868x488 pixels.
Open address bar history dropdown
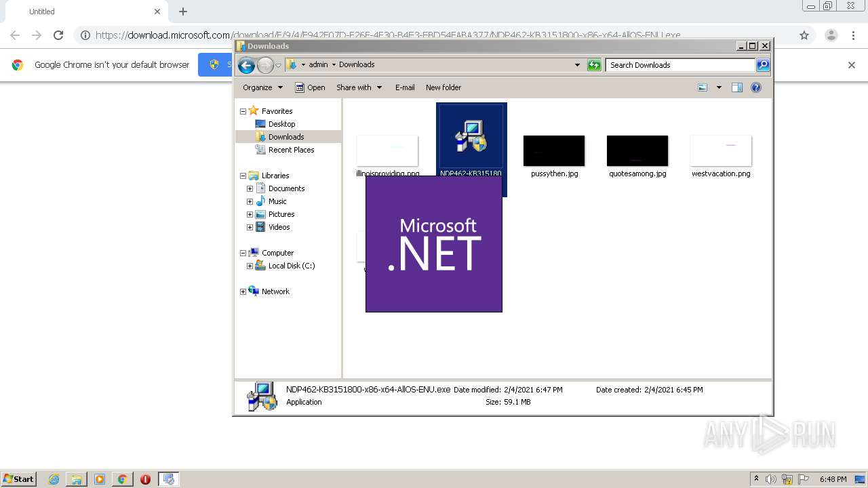click(577, 65)
